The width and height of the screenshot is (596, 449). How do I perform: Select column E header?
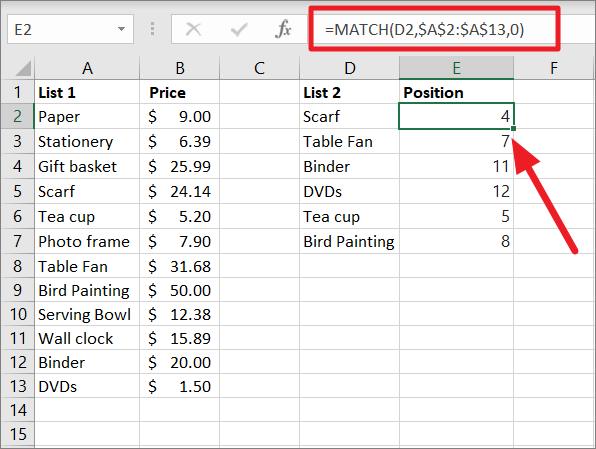pyautogui.click(x=456, y=68)
